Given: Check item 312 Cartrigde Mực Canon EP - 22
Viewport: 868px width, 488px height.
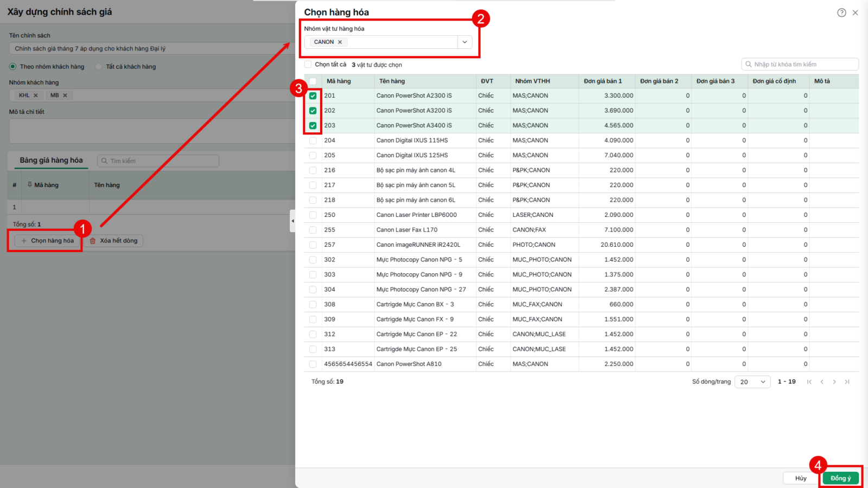Looking at the screenshot, I should pyautogui.click(x=313, y=335).
